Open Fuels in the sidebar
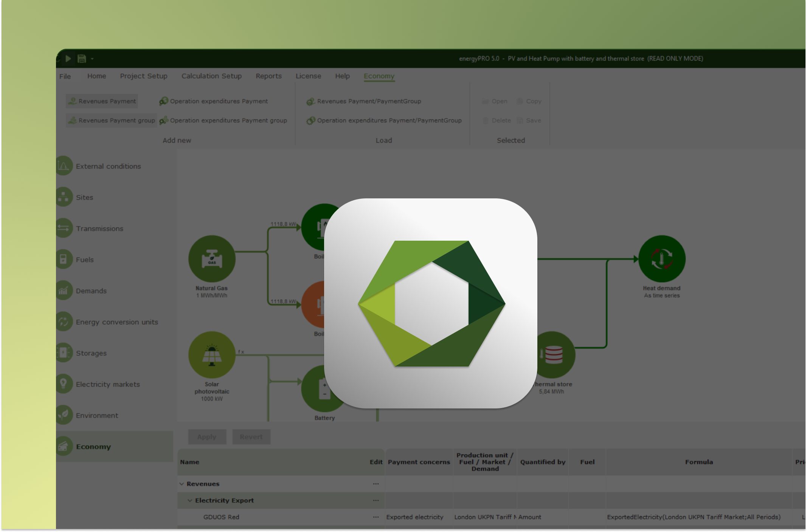 [75, 260]
